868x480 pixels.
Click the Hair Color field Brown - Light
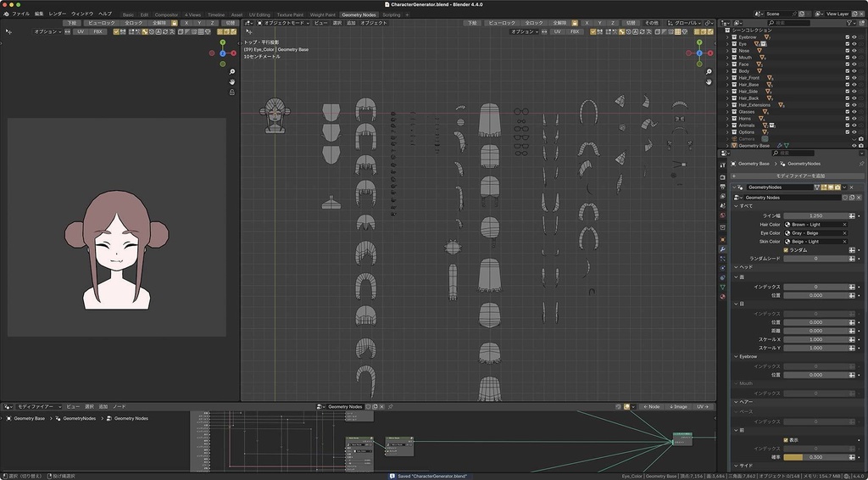point(816,225)
